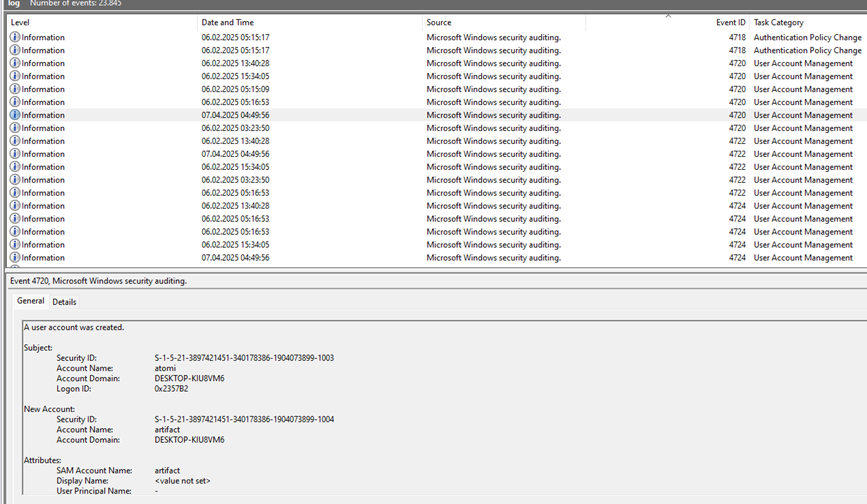Click the 'Attributes:' section label
This screenshot has height=504, width=867.
coord(43,460)
